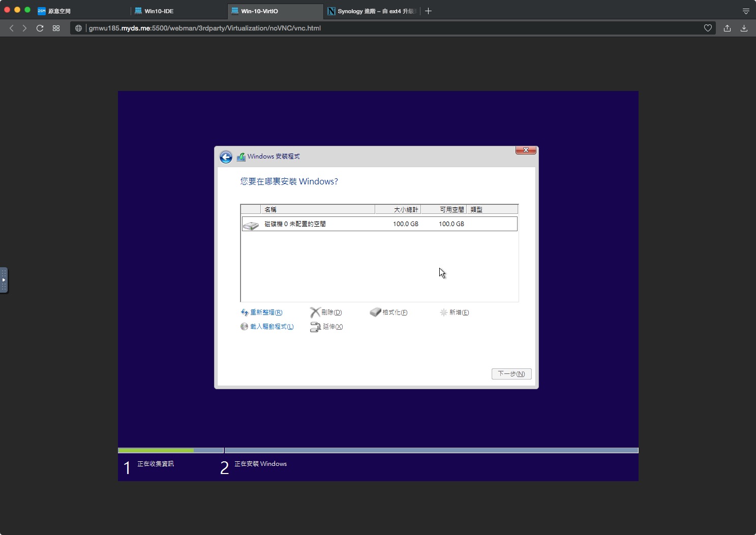
Task: Click the macOS red close window button
Action: click(7, 10)
